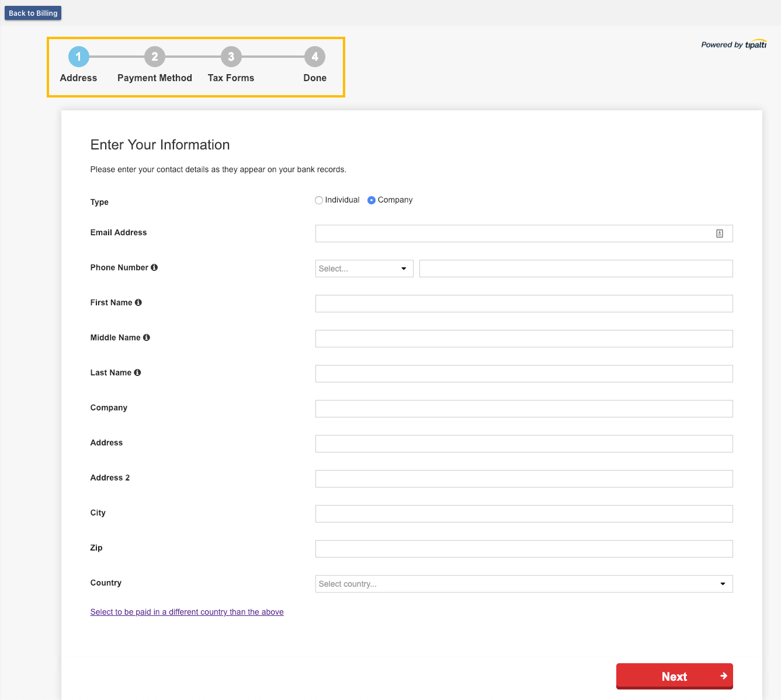This screenshot has width=781, height=700.
Task: Select the Company radio button
Action: [x=372, y=200]
